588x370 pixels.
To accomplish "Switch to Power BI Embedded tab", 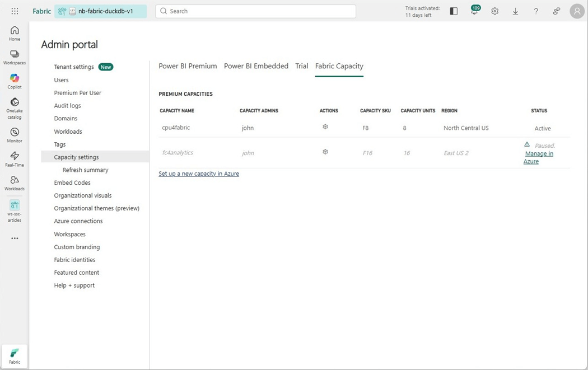I will pyautogui.click(x=256, y=66).
